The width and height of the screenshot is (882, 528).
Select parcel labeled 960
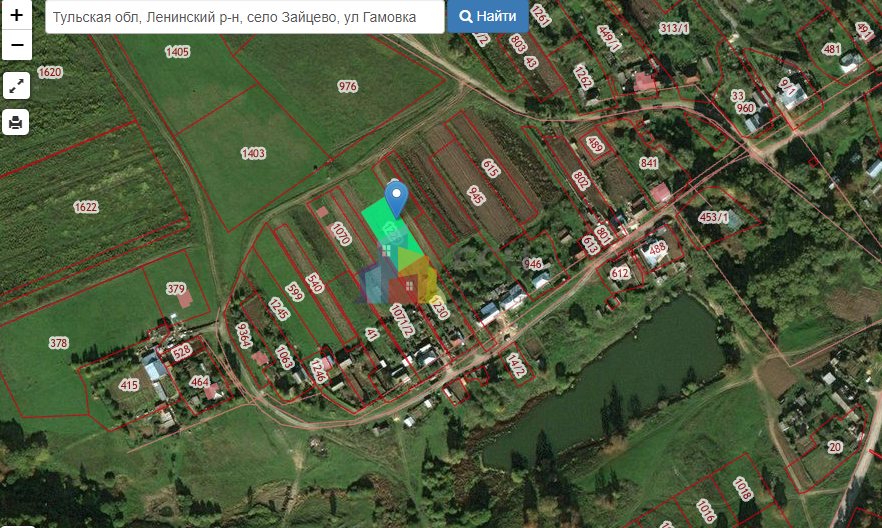745,108
